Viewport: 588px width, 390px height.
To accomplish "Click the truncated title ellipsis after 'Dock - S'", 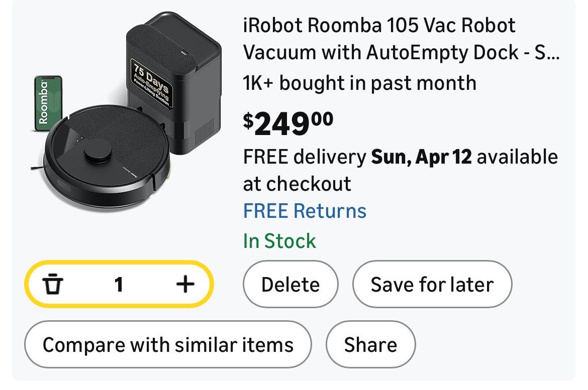I will pos(553,52).
